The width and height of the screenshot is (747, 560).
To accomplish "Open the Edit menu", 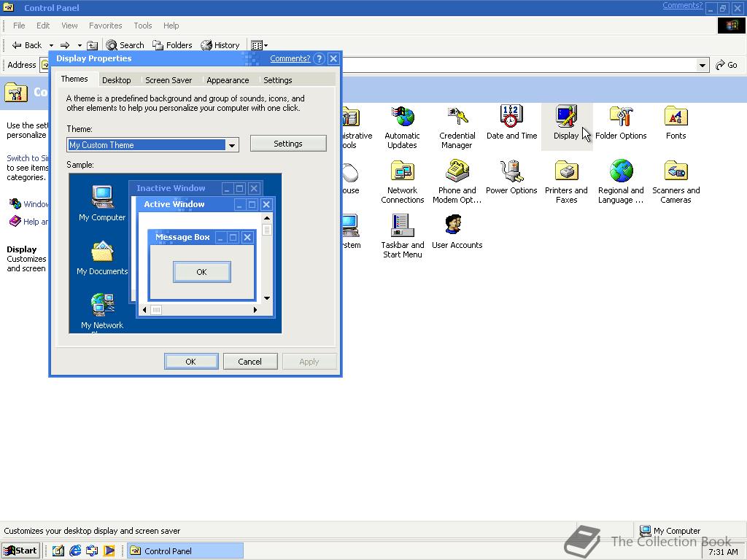I will (43, 26).
